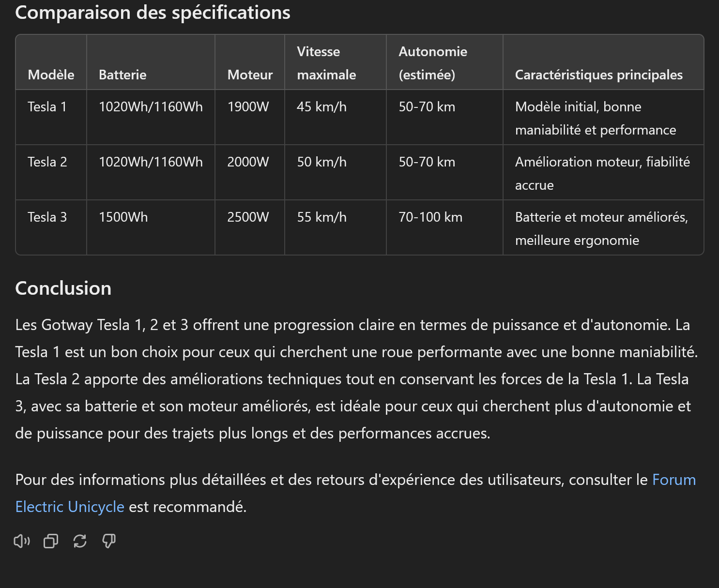
Task: Select the Batterie column header
Action: pyautogui.click(x=122, y=75)
